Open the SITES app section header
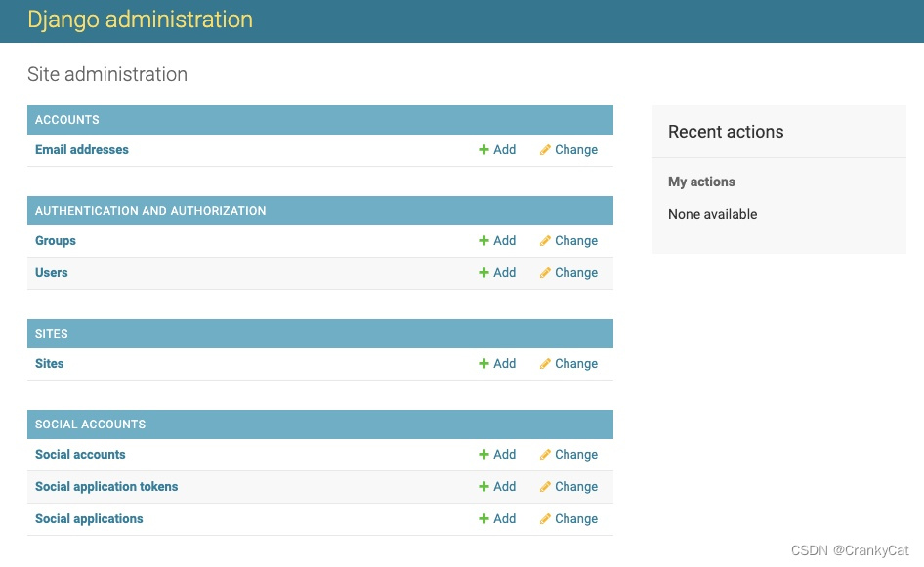924x567 pixels. [x=51, y=334]
